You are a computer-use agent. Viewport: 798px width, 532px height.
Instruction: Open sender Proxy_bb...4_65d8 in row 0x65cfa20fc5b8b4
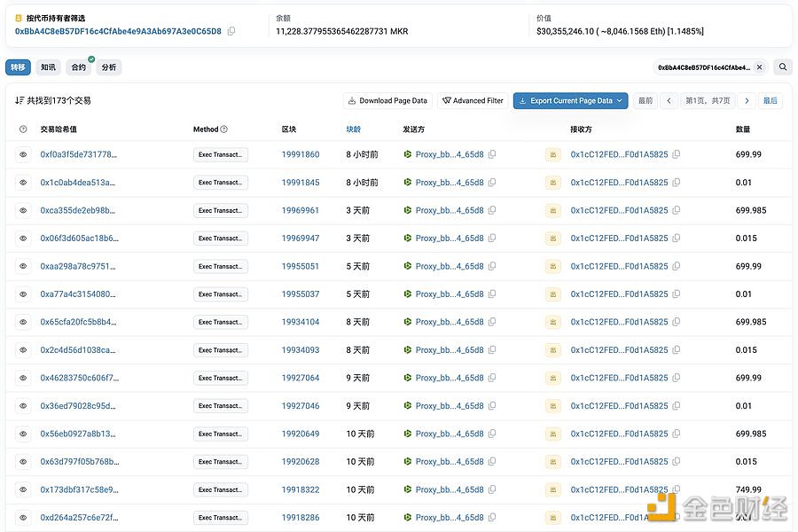[450, 322]
